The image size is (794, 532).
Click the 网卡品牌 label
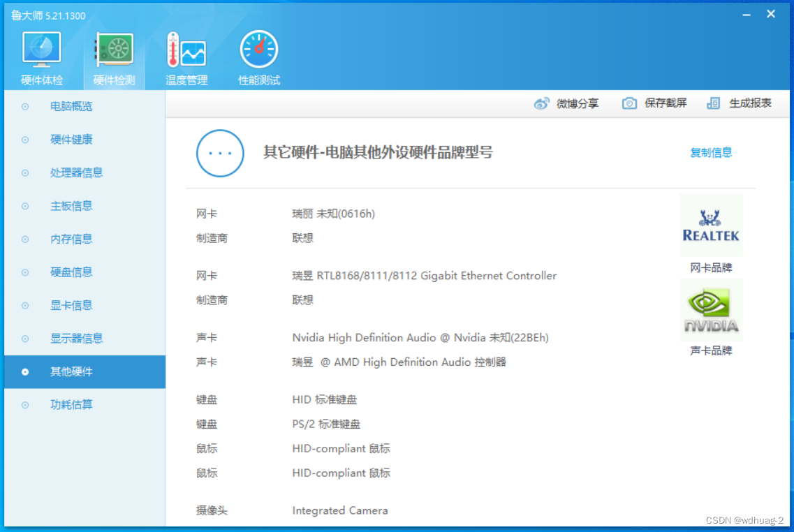[711, 268]
